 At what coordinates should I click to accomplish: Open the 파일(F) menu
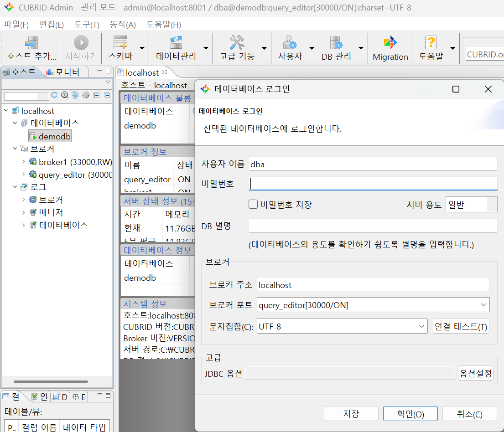16,25
